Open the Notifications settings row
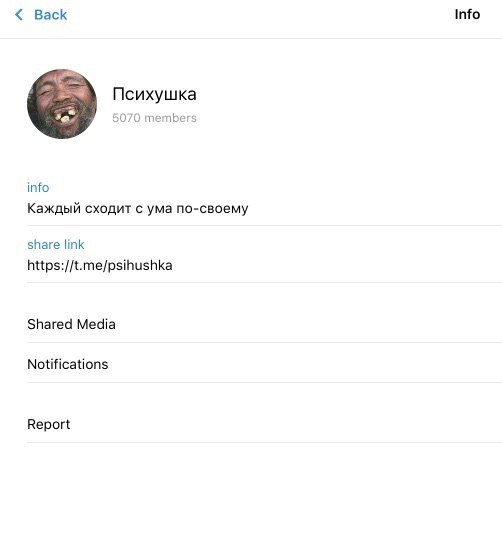 pos(264,364)
